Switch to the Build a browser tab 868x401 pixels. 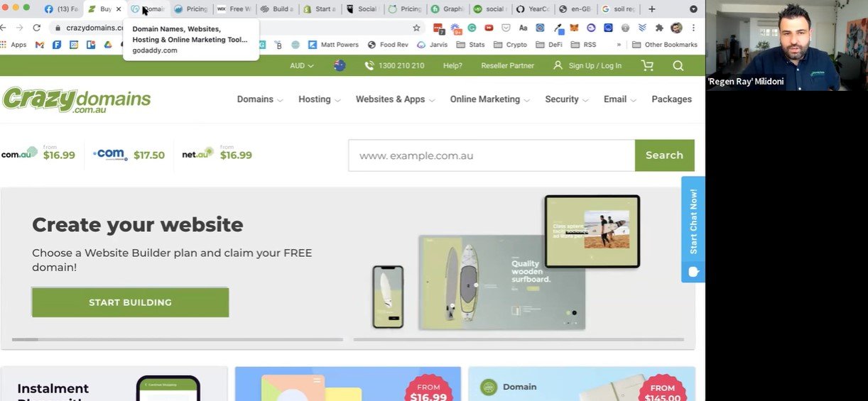pos(276,9)
